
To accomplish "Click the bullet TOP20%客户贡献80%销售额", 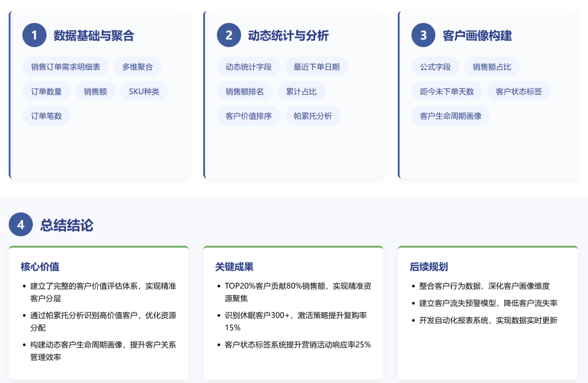I will (298, 292).
